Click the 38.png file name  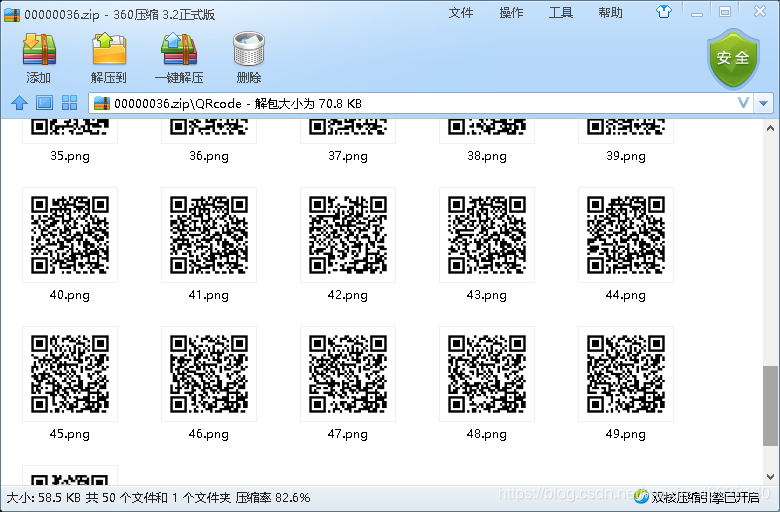pos(487,156)
